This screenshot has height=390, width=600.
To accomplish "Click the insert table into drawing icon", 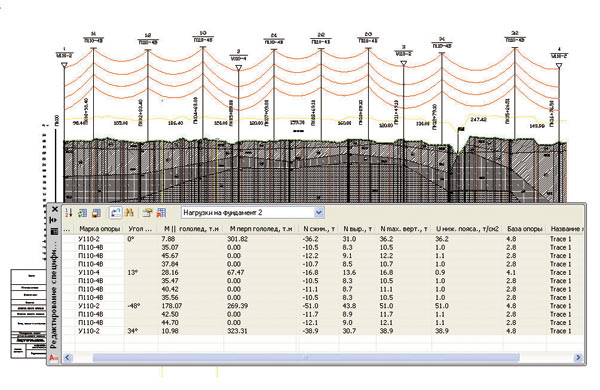I will (161, 213).
